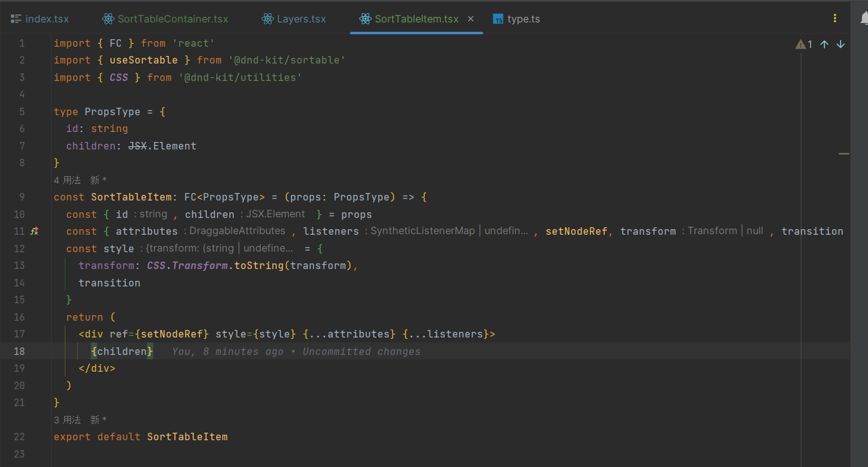Click the React icon on Layers.tsx tab
868x467 pixels.
click(268, 19)
